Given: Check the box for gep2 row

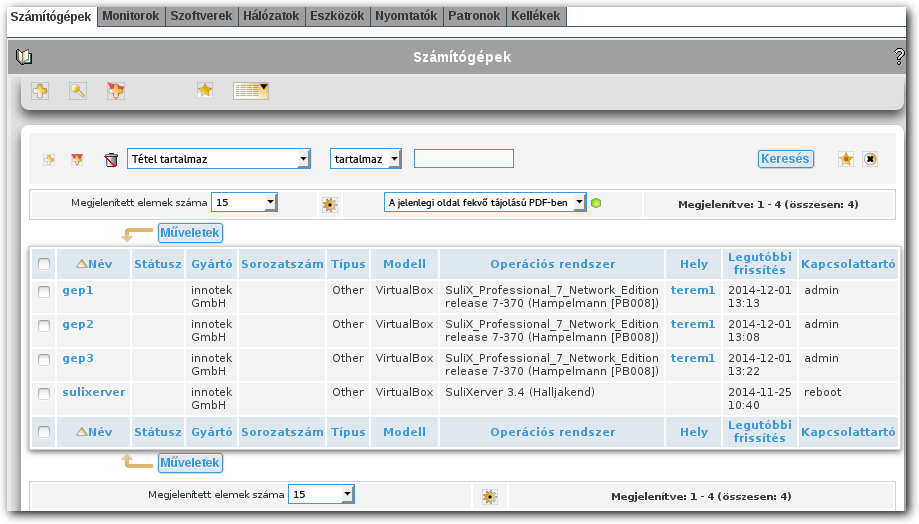Looking at the screenshot, I should [44, 325].
